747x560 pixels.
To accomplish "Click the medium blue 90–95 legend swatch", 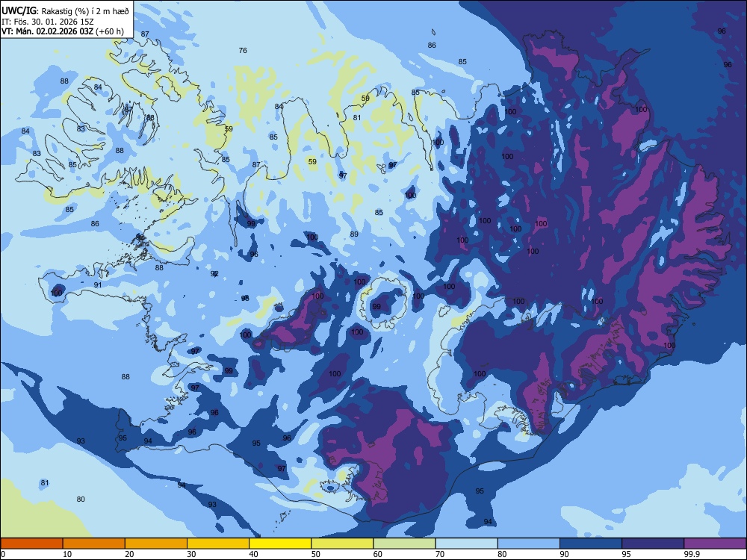I will coord(591,544).
